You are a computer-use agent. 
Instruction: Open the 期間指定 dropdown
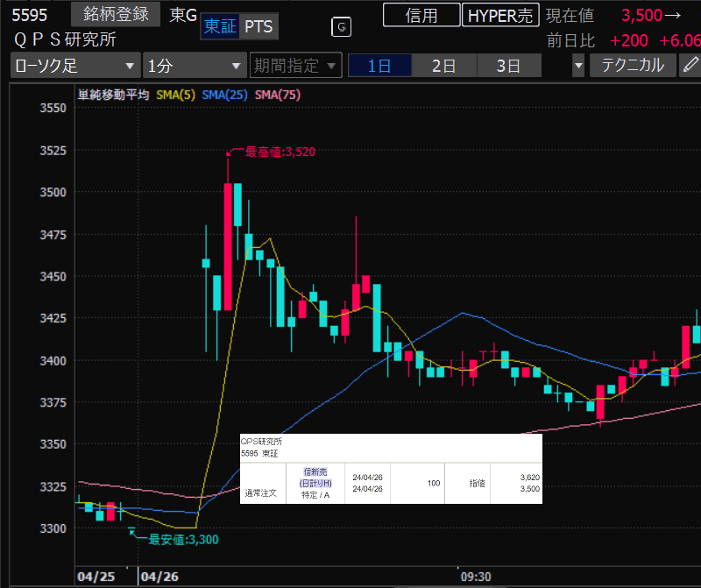(295, 66)
